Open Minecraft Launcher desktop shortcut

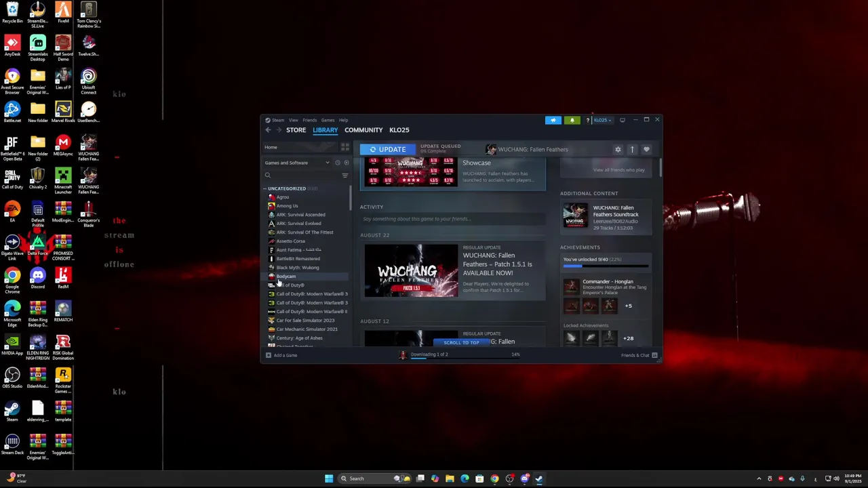pos(62,178)
